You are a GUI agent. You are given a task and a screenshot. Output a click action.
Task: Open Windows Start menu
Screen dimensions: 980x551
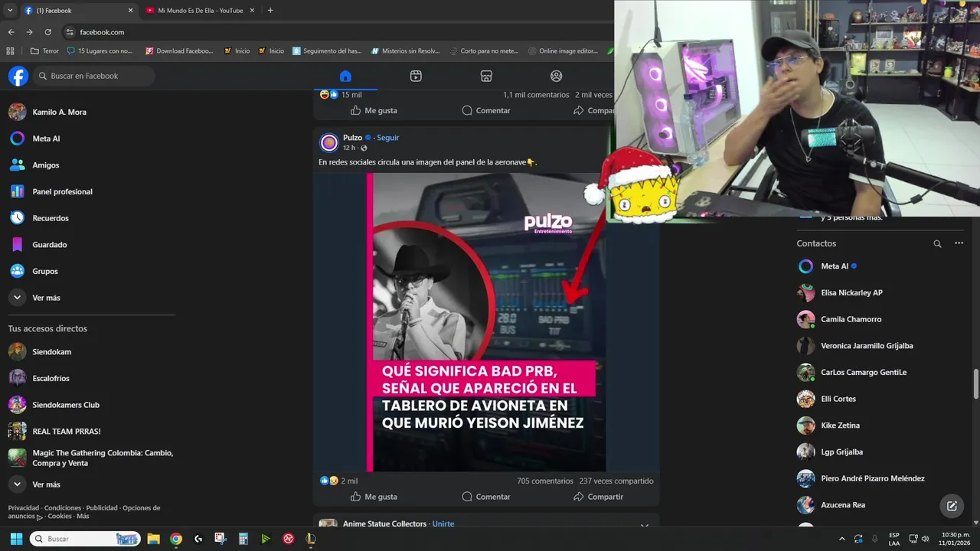coord(16,539)
